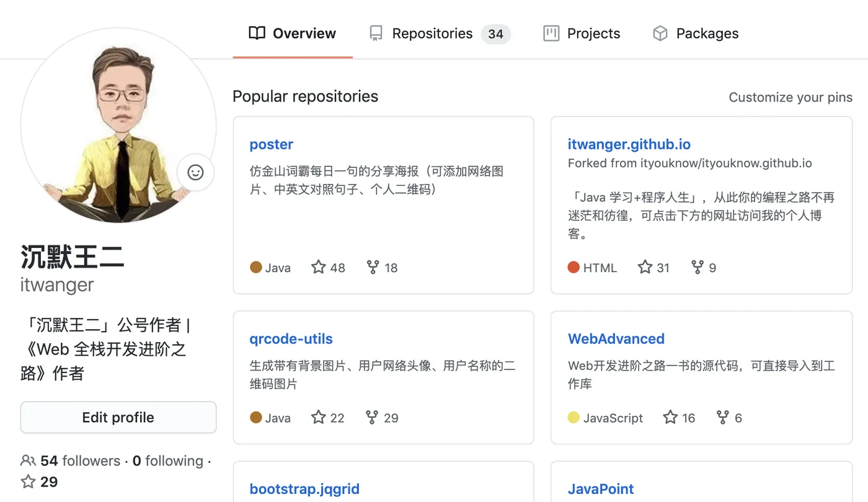Open the qrcode-utils repository
The height and width of the screenshot is (502, 868).
pos(291,339)
